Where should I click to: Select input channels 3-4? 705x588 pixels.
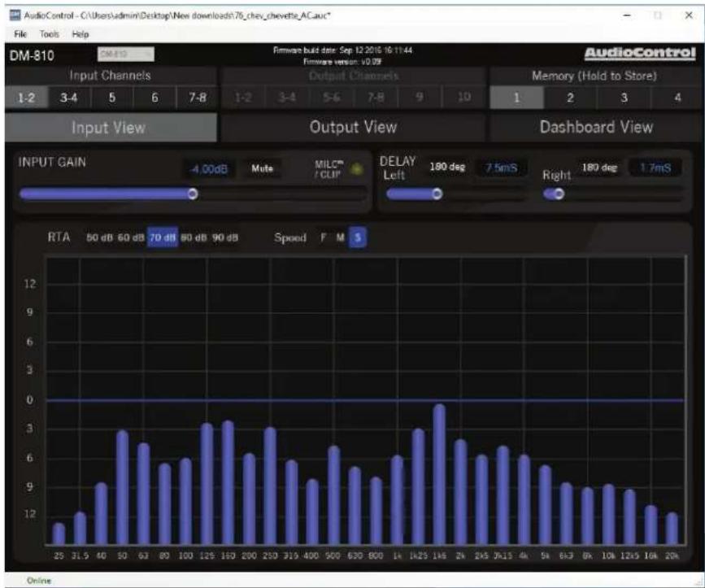click(69, 98)
